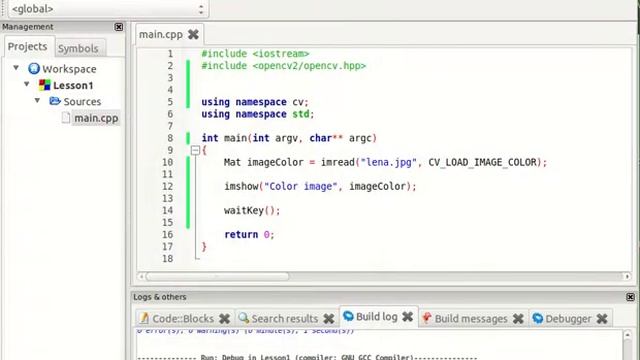Click the #include <iostream> line

[255, 54]
